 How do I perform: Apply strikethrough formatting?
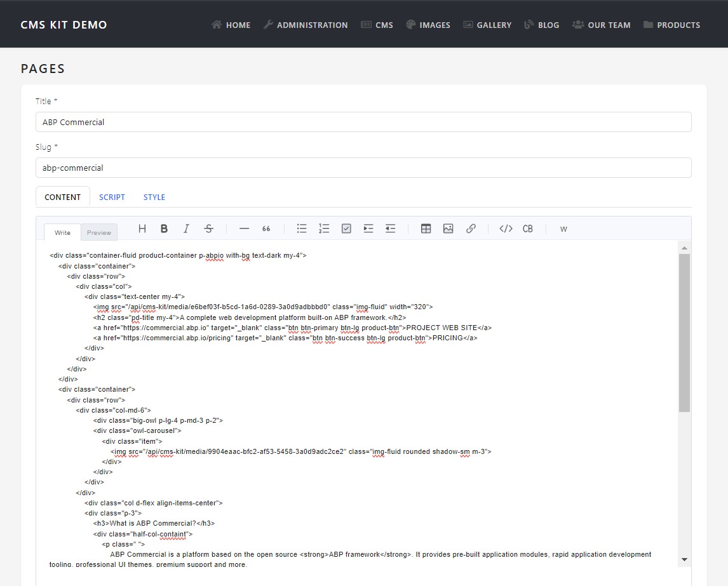[x=208, y=229]
